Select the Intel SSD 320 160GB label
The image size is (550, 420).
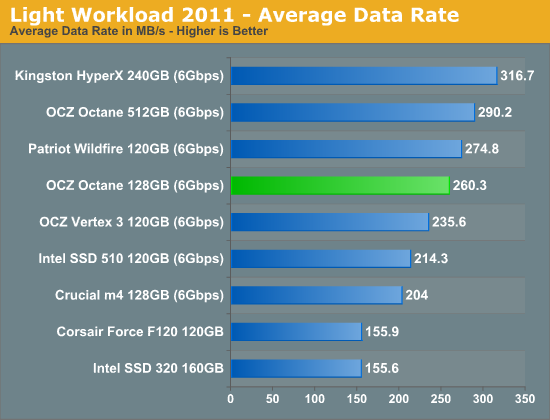coord(158,368)
